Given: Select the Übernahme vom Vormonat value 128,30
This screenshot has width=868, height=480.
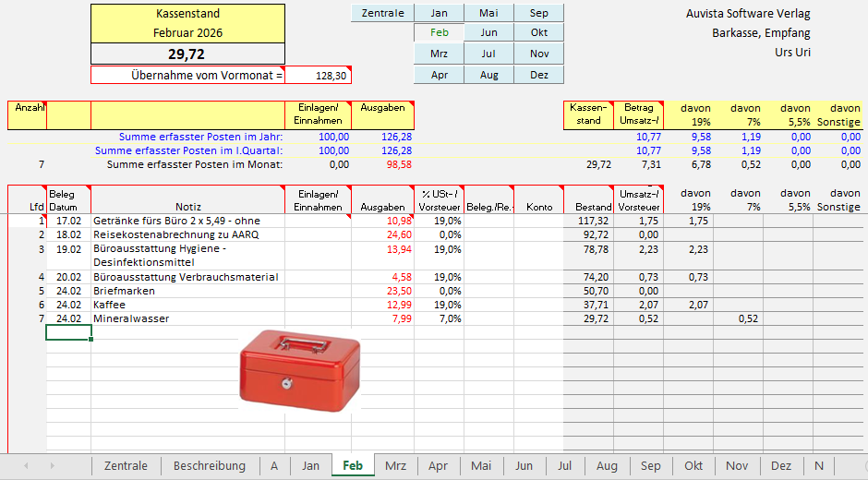Looking at the screenshot, I should click(319, 76).
